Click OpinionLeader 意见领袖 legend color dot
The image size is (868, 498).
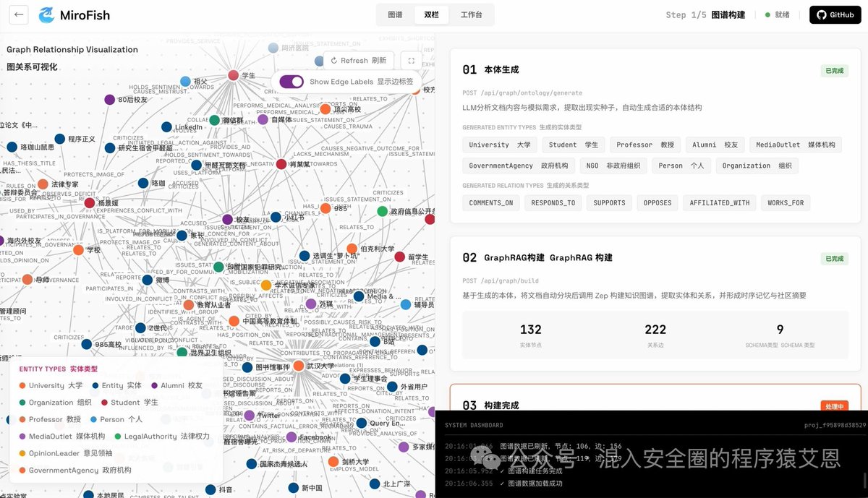[x=22, y=453]
